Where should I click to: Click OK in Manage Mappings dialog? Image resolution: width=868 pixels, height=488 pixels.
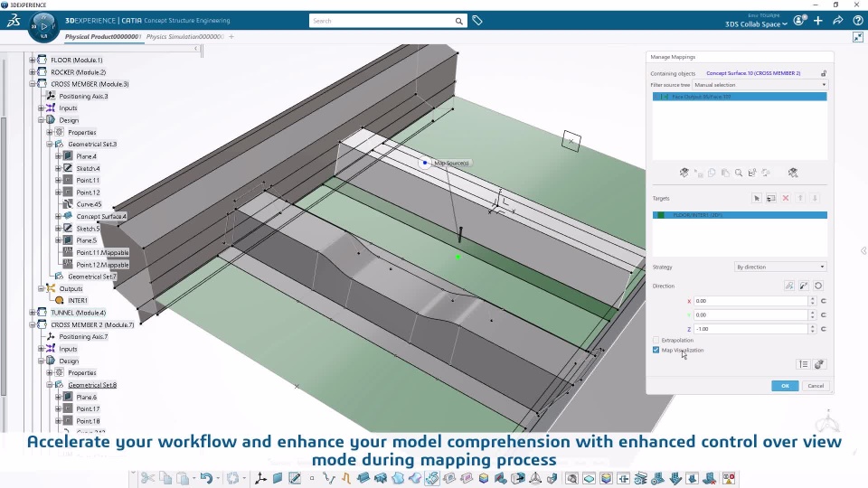pyautogui.click(x=785, y=386)
